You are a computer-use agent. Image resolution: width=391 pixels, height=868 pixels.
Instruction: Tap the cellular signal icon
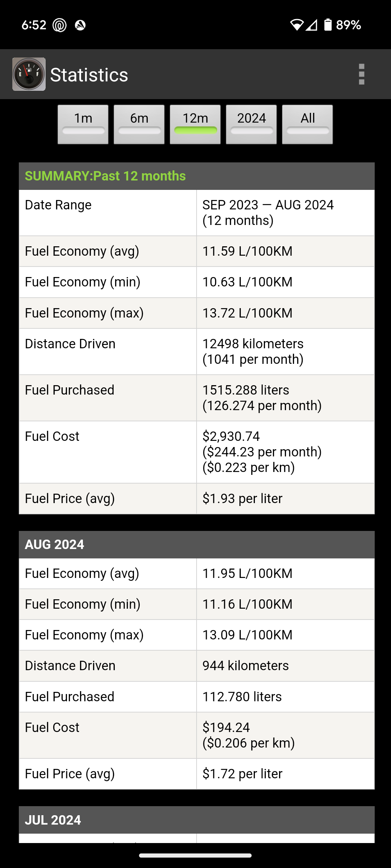311,25
